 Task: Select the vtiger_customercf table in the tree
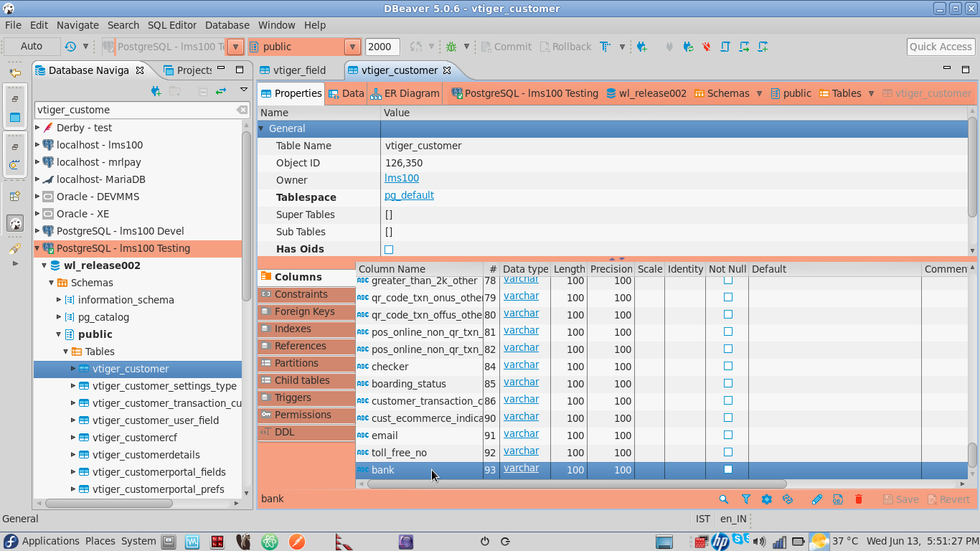[135, 438]
